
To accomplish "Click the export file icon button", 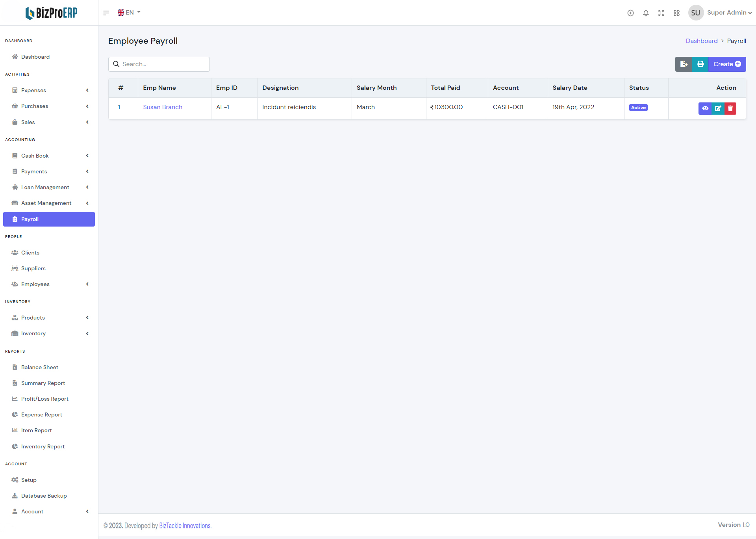I will 684,64.
